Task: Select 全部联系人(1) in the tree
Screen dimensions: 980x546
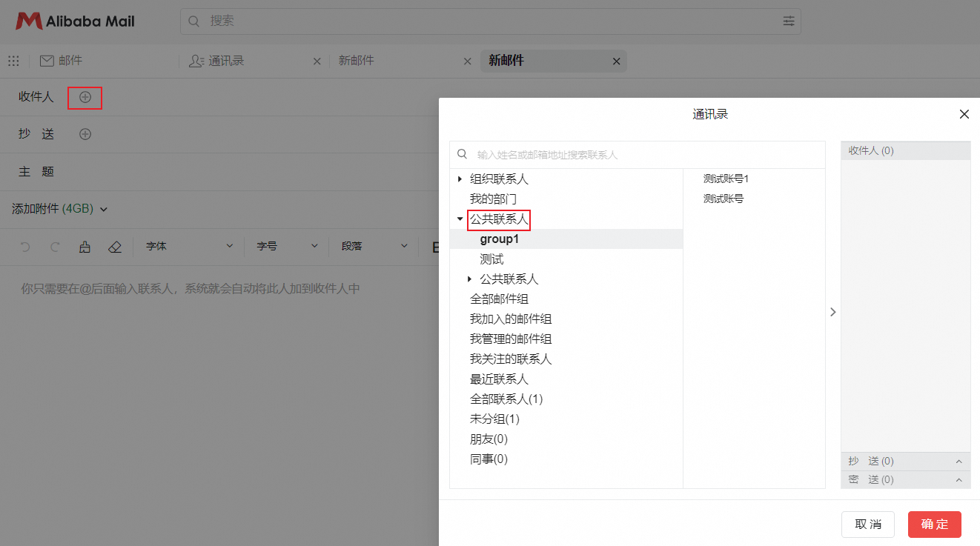Action: click(506, 399)
